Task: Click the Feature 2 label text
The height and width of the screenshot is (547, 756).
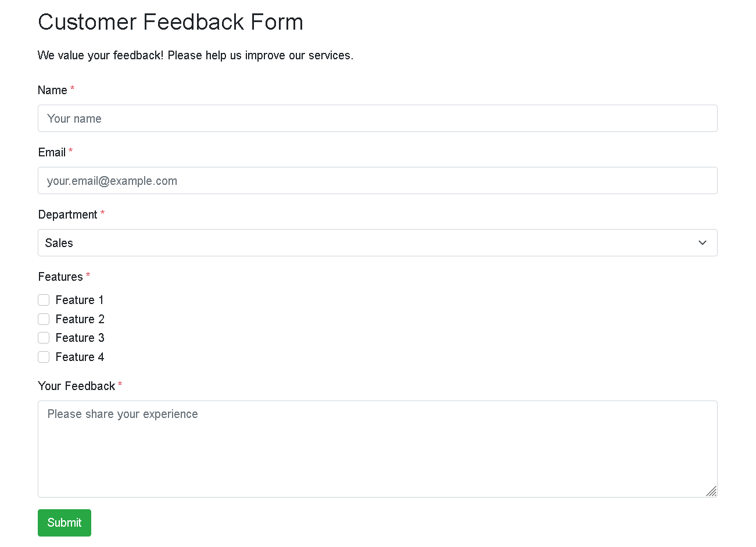Action: 80,319
